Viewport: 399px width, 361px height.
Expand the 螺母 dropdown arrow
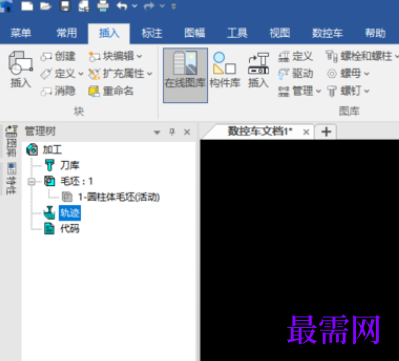[367, 74]
